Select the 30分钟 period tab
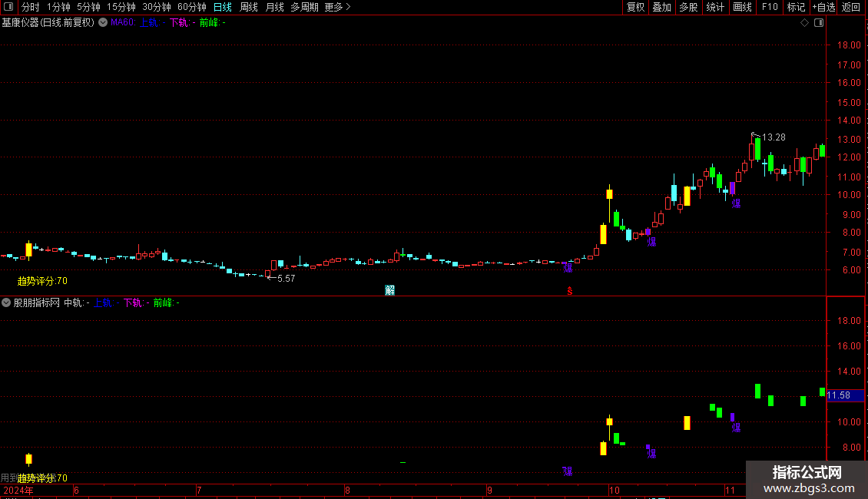The height and width of the screenshot is (499, 868). click(157, 7)
